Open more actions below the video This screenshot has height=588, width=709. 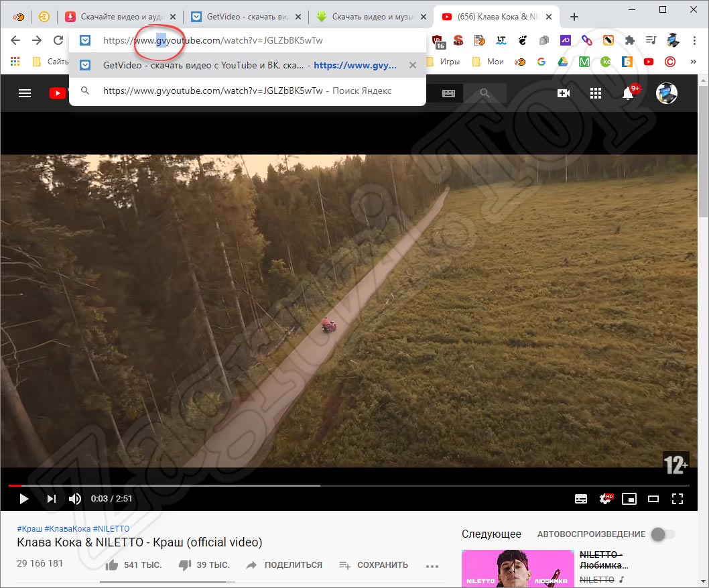pyautogui.click(x=432, y=565)
